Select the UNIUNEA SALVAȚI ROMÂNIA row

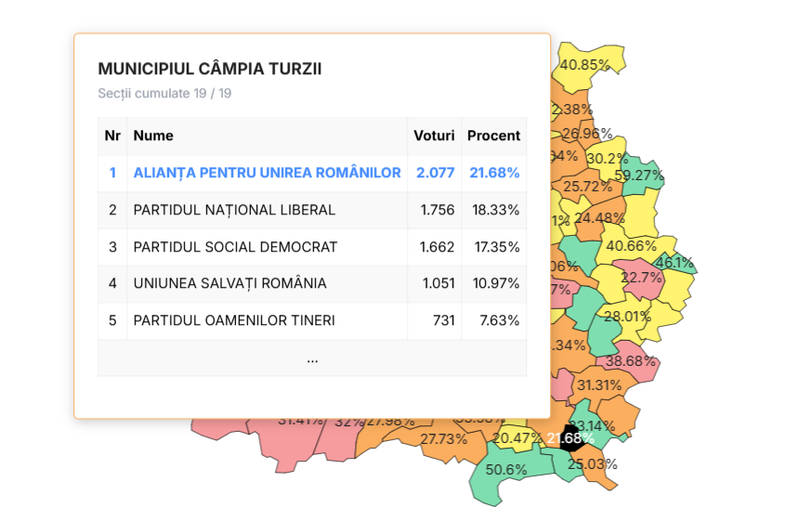229,283
